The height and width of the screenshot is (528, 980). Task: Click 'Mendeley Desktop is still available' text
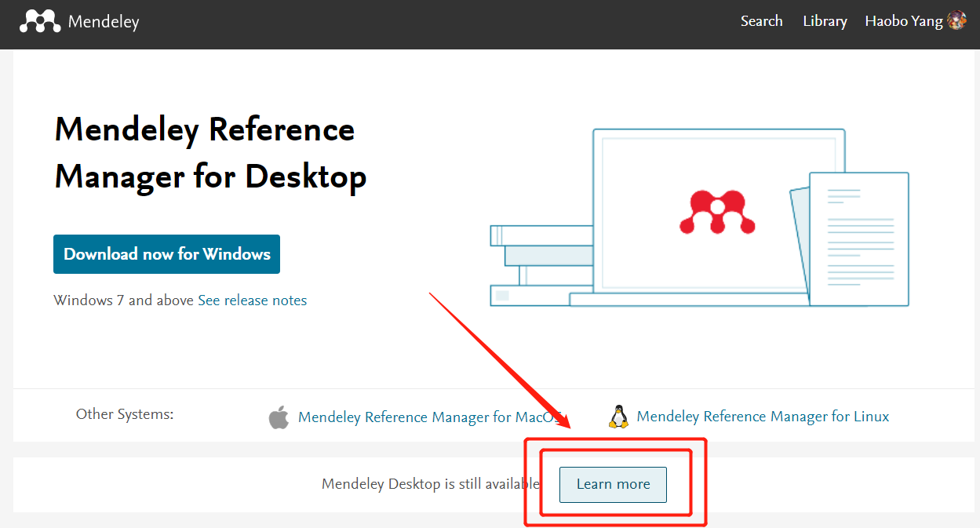(x=431, y=484)
